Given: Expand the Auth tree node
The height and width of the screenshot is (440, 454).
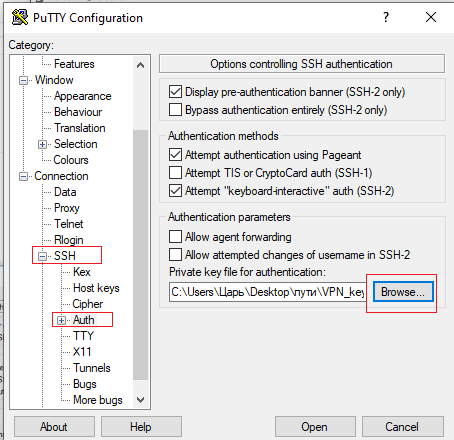Looking at the screenshot, I should coord(61,320).
